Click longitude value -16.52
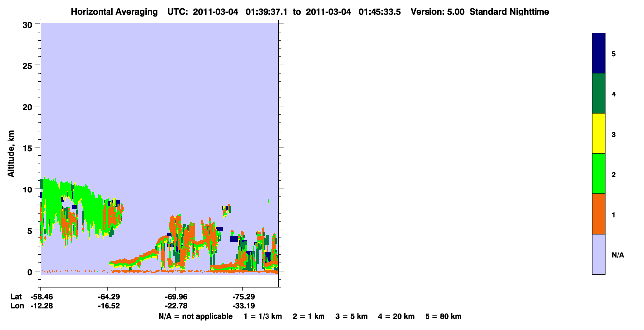Image resolution: width=644 pixels, height=330 pixels. [108, 306]
